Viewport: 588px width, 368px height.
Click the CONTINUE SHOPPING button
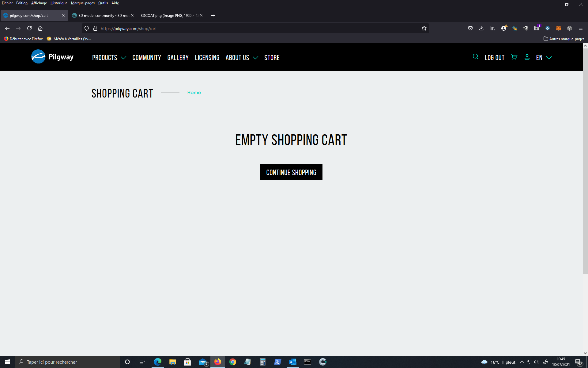(x=291, y=172)
